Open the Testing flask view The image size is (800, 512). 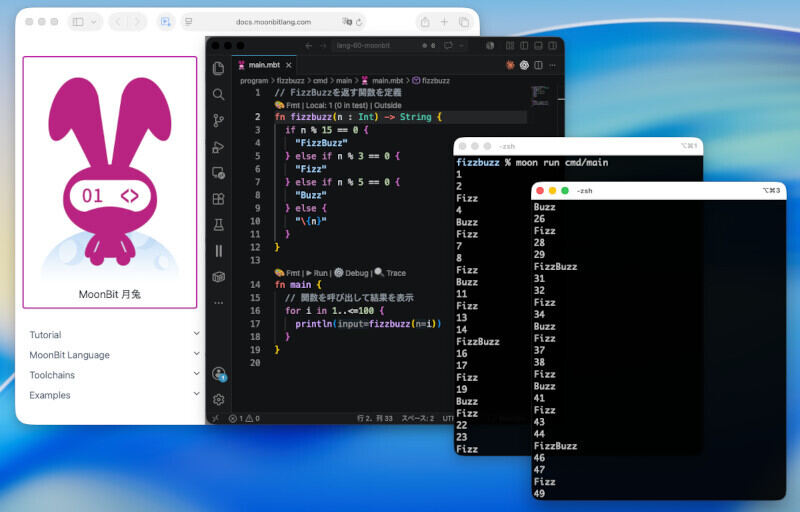218,225
